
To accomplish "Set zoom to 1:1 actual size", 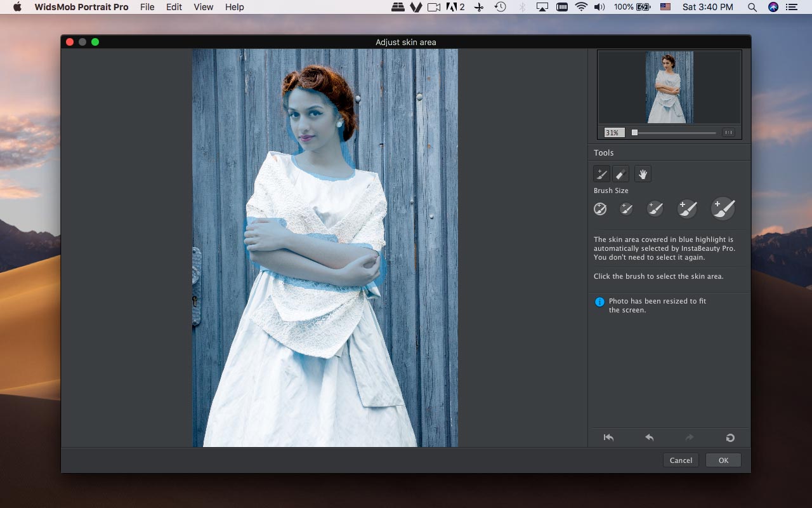I will tap(728, 133).
